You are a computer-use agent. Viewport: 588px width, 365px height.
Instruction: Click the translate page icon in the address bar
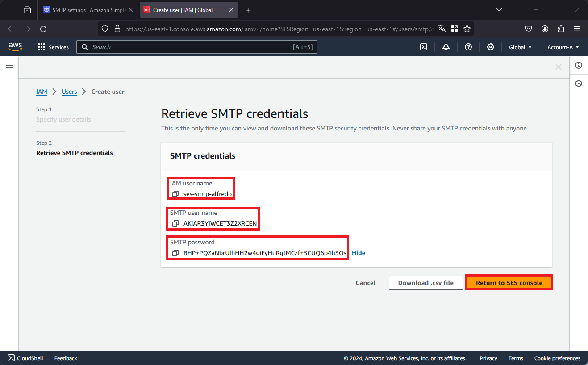coord(442,29)
